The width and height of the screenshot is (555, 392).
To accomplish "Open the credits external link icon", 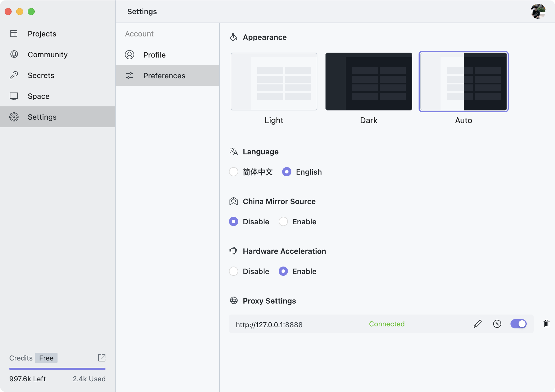I will coord(102,358).
